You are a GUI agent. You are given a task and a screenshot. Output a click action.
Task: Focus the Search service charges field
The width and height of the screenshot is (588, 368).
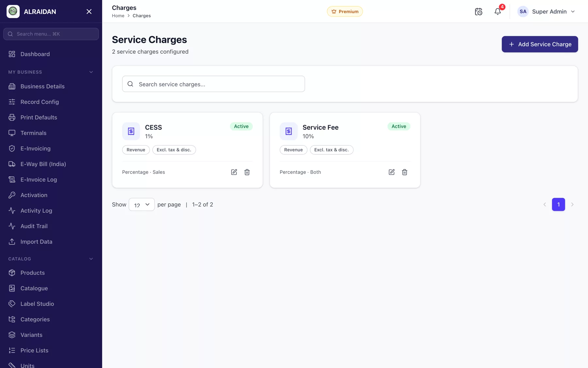(213, 84)
